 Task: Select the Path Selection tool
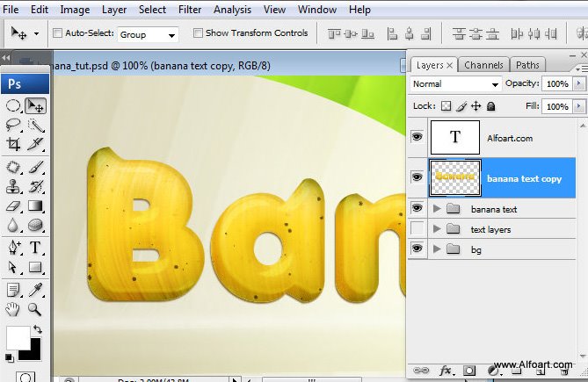[14, 267]
